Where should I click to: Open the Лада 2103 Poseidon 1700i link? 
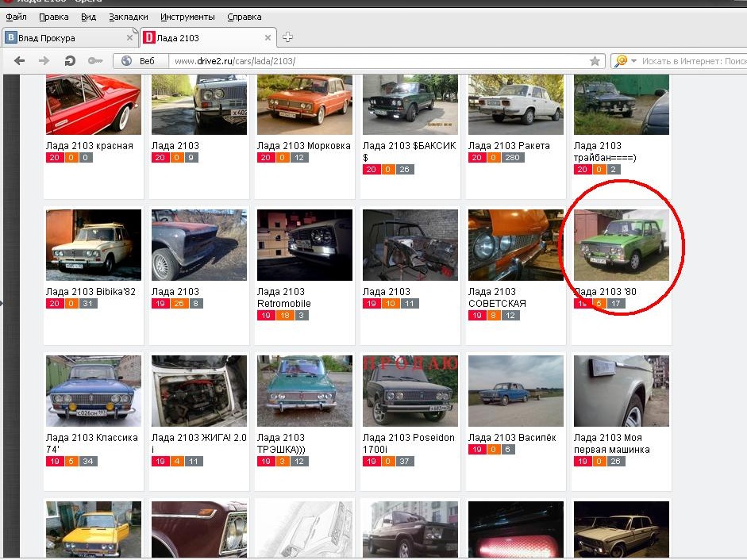tap(409, 443)
